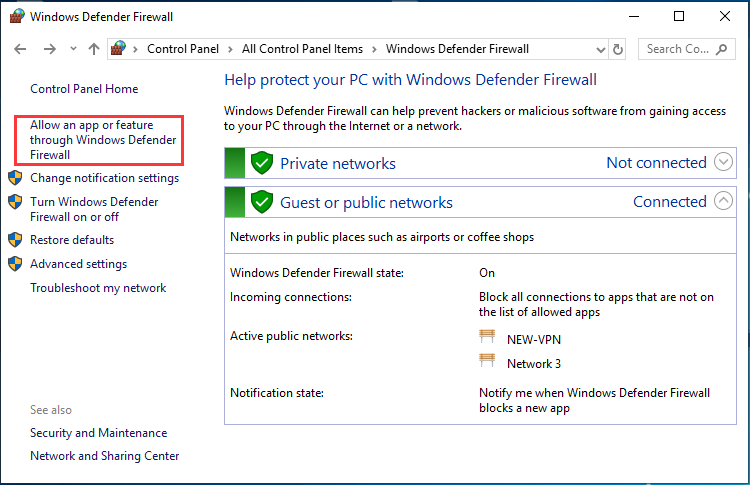Screen dimensions: 750x485
Task: Click Incoming connections label
Action: click(291, 297)
